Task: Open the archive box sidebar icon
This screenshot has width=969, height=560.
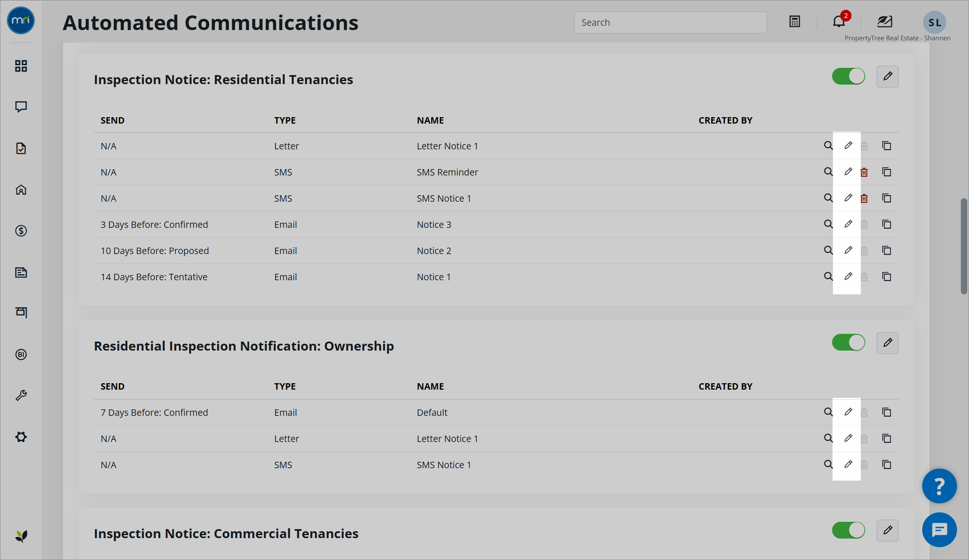Action: 21,312
